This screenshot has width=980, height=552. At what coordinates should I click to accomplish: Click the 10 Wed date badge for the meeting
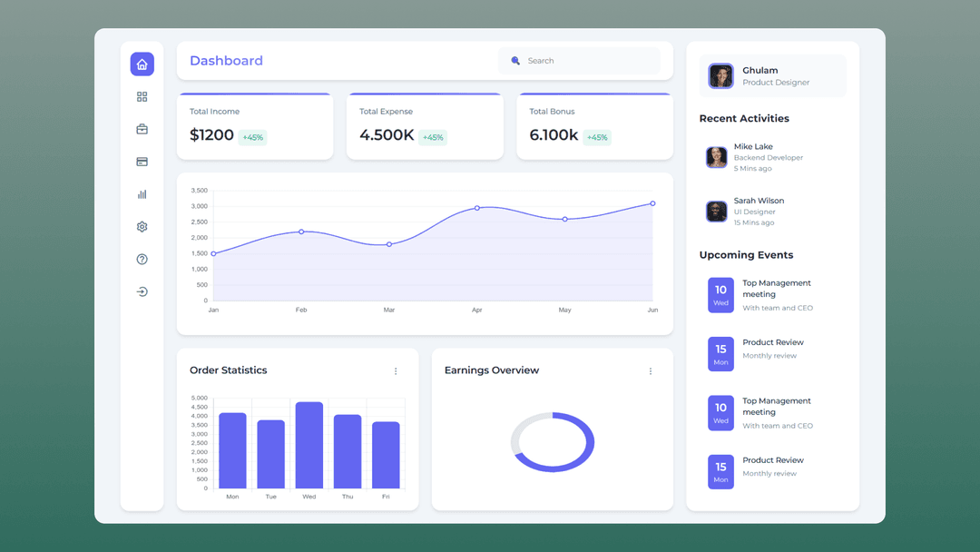tap(720, 295)
